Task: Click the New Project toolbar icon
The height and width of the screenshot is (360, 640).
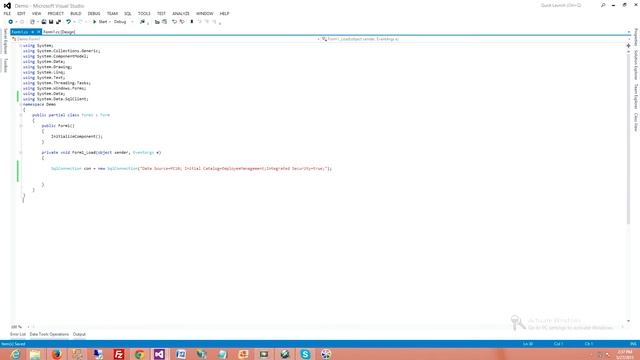Action: pyautogui.click(x=33, y=22)
